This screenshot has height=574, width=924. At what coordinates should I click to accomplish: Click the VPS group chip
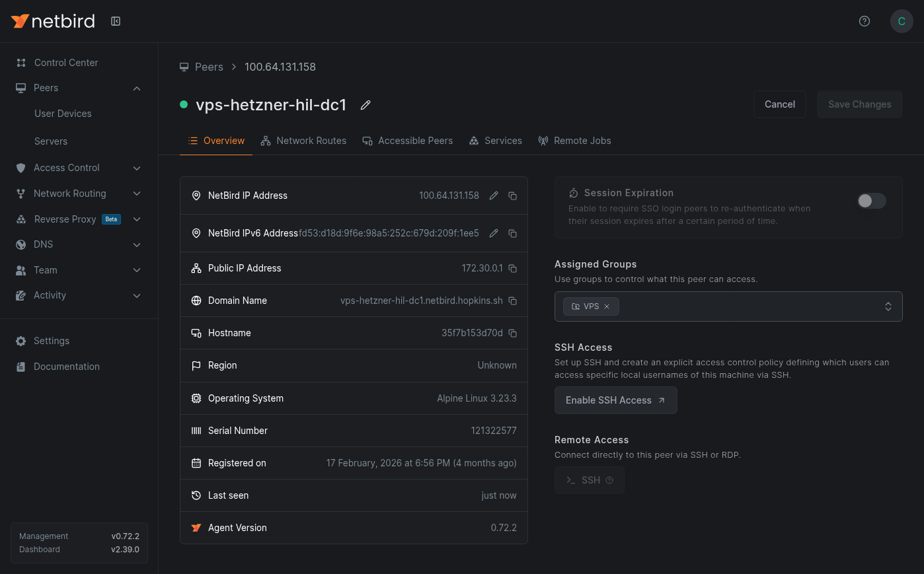click(592, 306)
